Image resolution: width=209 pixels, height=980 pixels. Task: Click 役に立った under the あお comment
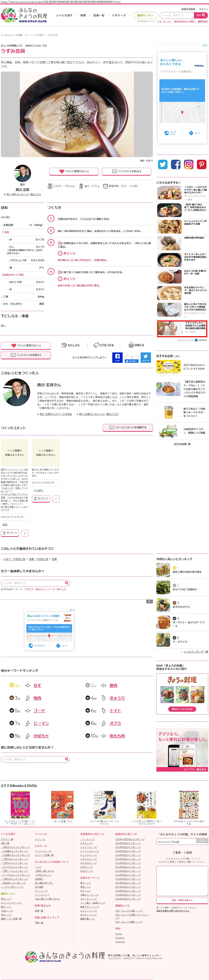[10, 533]
